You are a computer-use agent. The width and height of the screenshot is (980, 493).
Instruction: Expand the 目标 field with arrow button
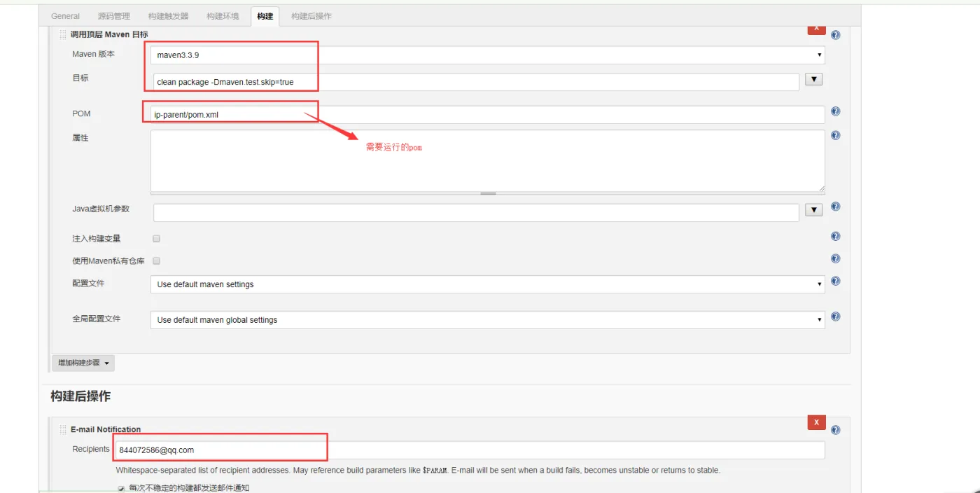pos(813,79)
